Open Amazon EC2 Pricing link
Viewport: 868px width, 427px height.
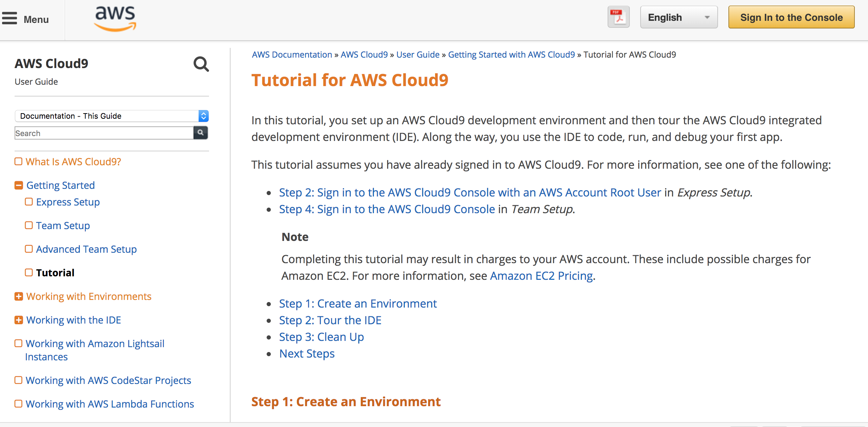point(541,276)
